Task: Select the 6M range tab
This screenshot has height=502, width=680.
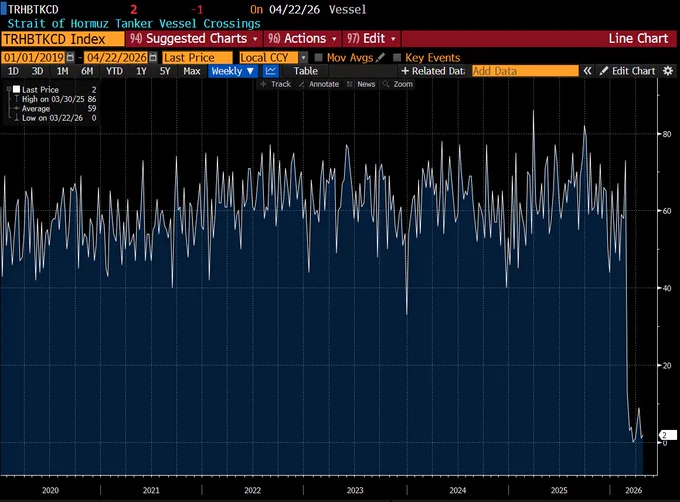Action: tap(87, 71)
